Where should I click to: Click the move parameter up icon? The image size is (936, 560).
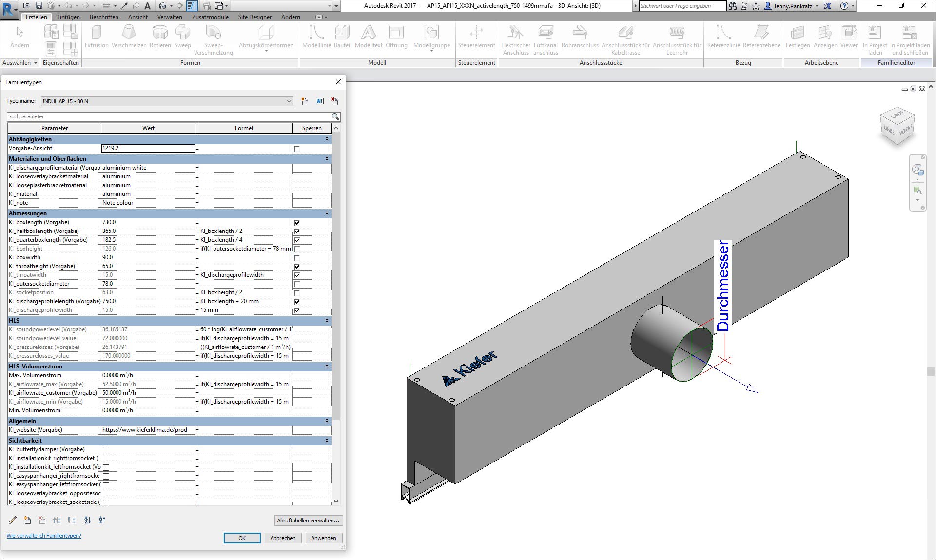pos(57,520)
